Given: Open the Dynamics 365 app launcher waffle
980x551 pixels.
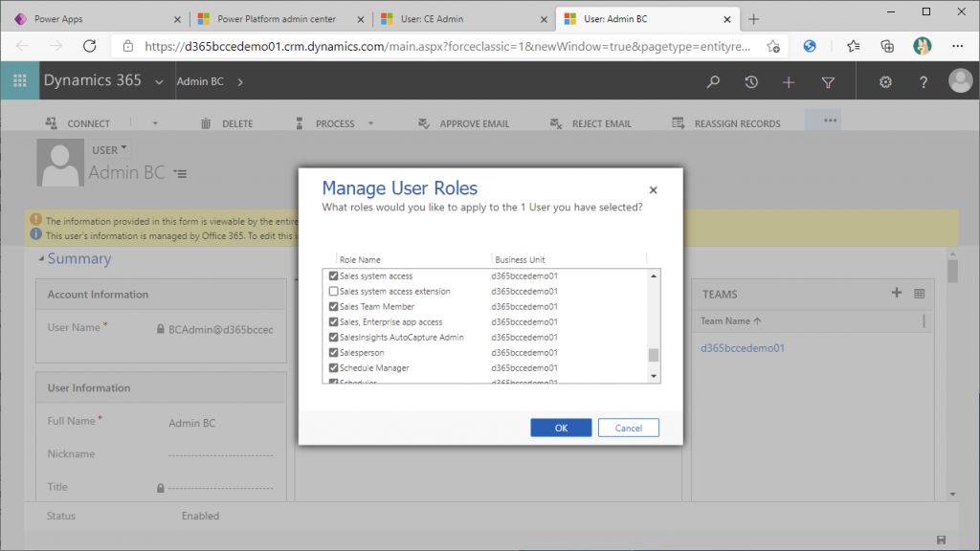Looking at the screenshot, I should click(x=20, y=80).
